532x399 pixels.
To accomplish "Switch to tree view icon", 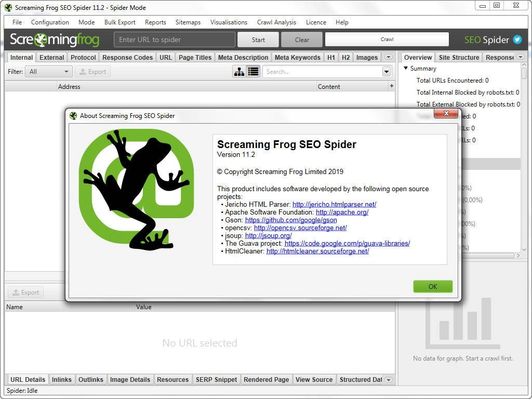I will (x=239, y=72).
